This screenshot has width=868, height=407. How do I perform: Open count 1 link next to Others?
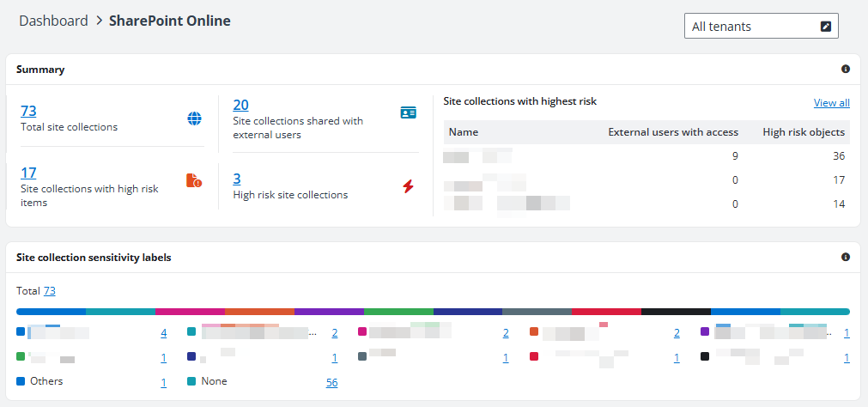(x=164, y=383)
